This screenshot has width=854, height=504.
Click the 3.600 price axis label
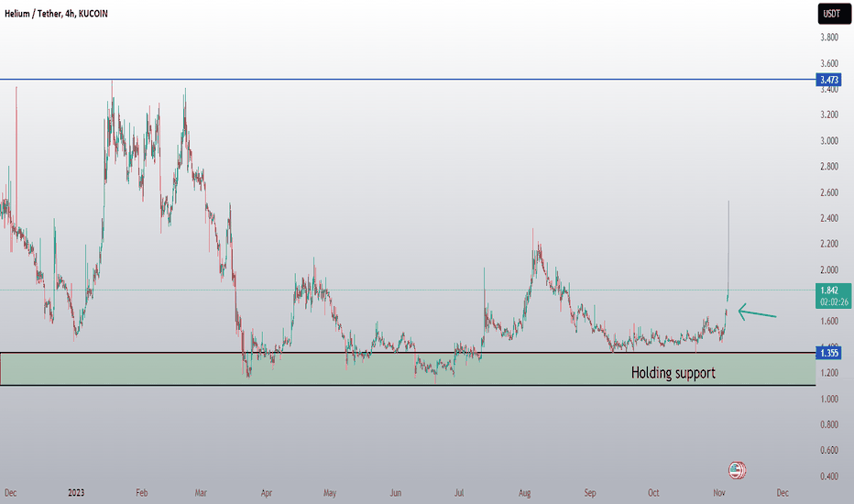[829, 64]
